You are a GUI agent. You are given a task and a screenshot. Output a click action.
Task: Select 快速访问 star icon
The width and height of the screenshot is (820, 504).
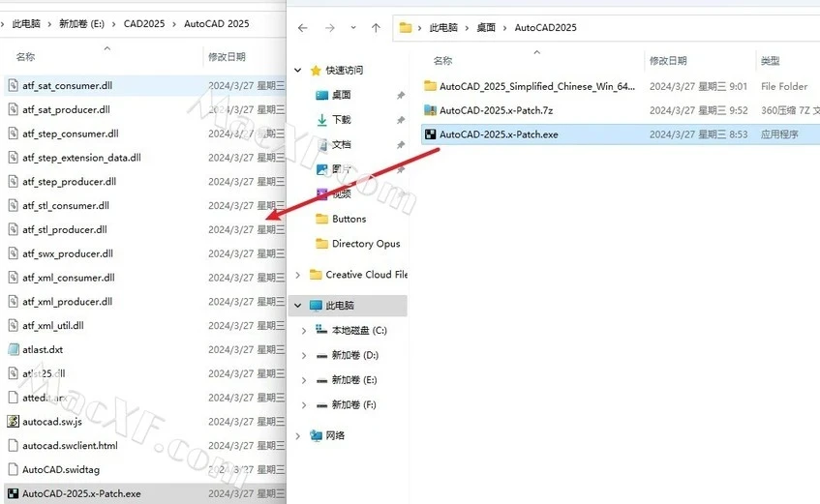(316, 70)
